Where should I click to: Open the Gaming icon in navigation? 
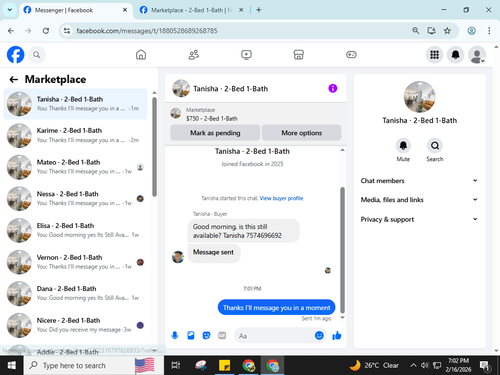point(351,55)
